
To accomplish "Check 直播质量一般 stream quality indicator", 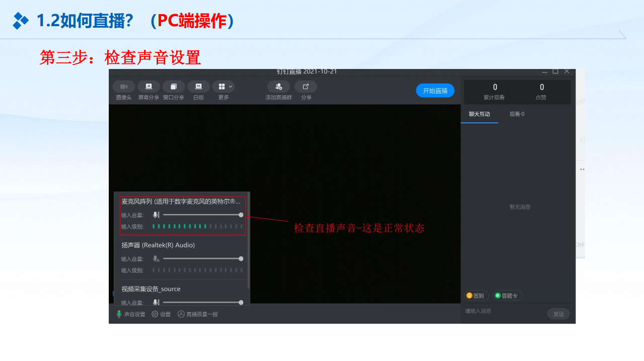I will pyautogui.click(x=198, y=314).
